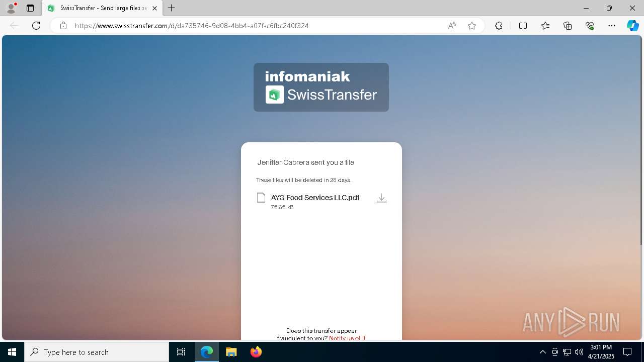Activate the Read aloud icon
644x362 pixels.
pyautogui.click(x=452, y=26)
